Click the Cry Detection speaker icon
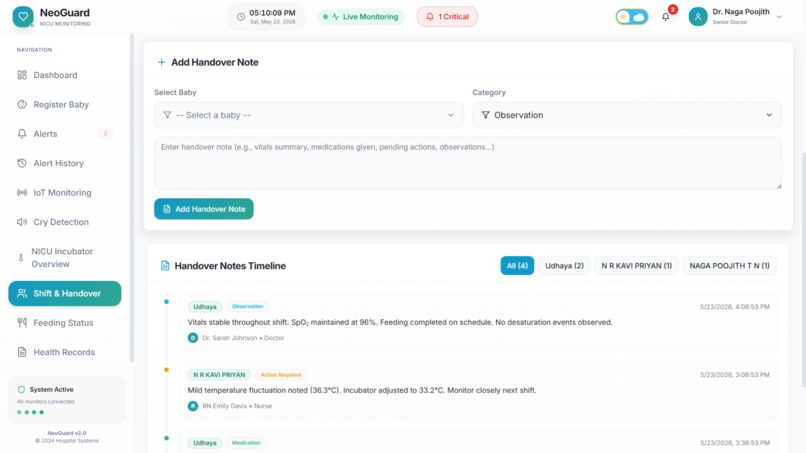Viewport: 806px width, 453px height. pyautogui.click(x=22, y=222)
